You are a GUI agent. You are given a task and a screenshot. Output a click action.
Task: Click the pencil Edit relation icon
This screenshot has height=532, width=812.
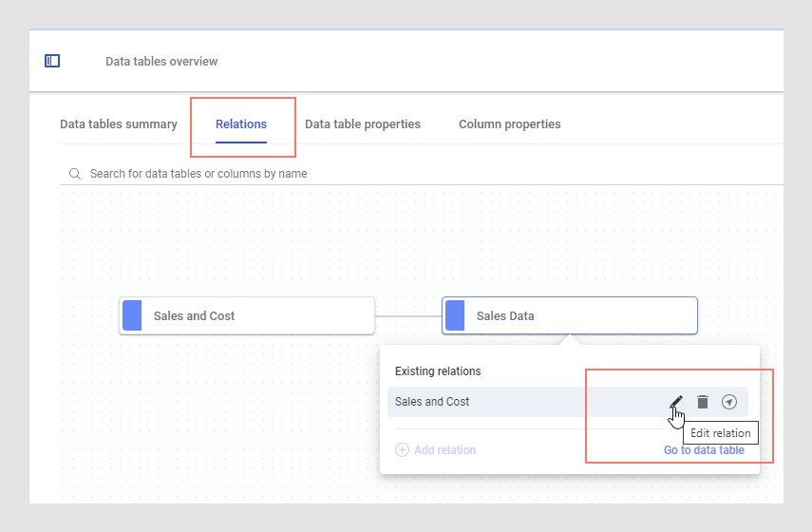[675, 402]
